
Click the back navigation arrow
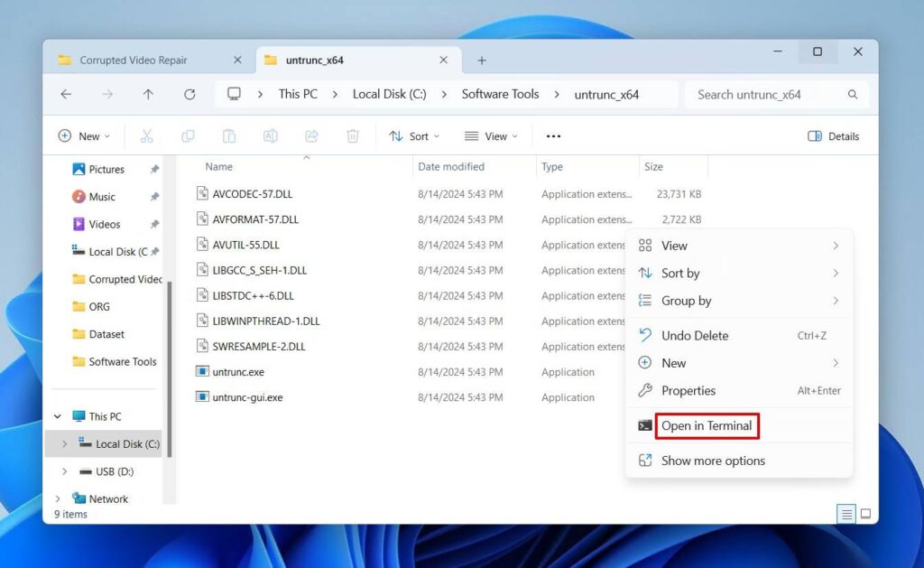click(x=67, y=94)
